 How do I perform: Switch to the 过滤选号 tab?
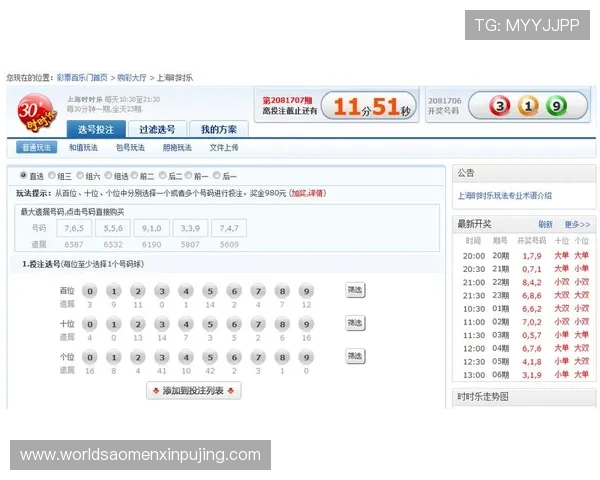pos(157,129)
